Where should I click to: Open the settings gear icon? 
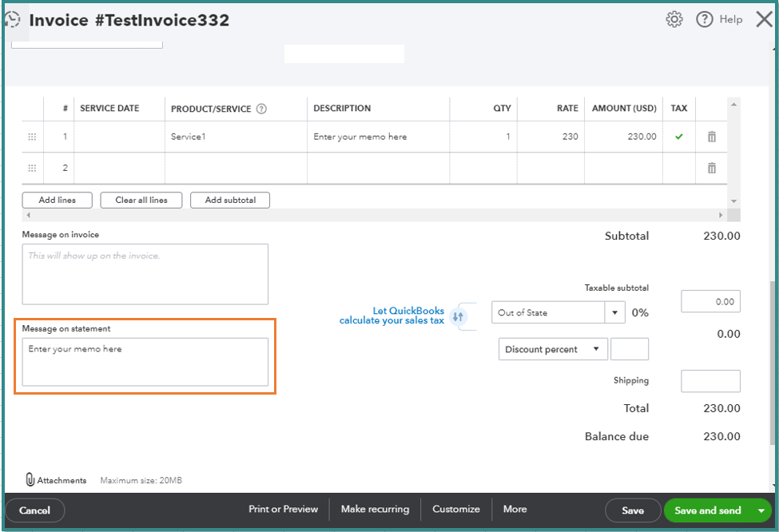click(674, 19)
